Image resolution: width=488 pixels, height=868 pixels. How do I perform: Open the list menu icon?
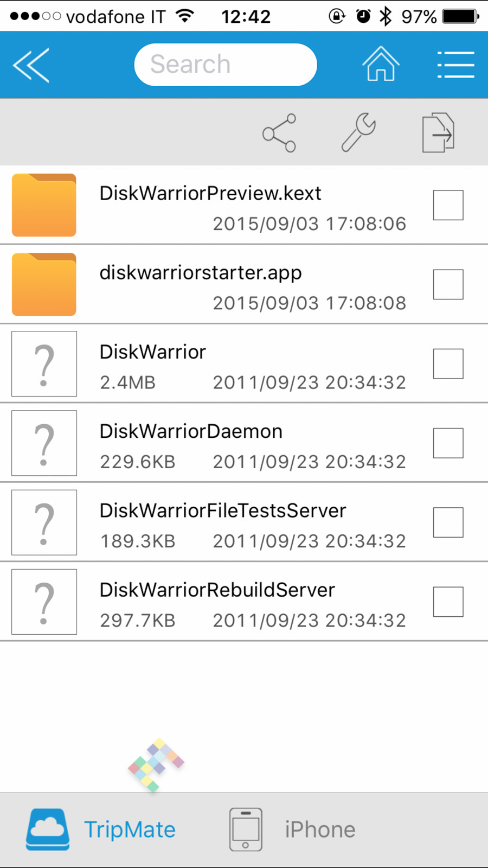pos(455,65)
